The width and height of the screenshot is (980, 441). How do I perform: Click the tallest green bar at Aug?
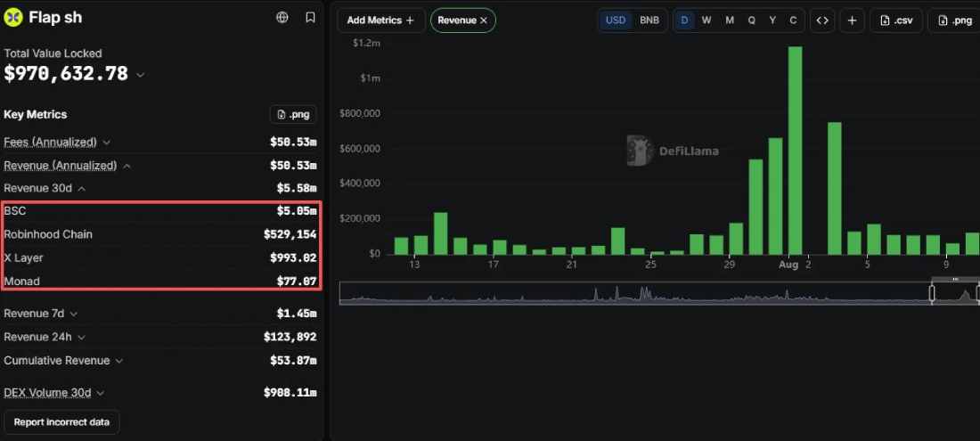[x=795, y=151]
